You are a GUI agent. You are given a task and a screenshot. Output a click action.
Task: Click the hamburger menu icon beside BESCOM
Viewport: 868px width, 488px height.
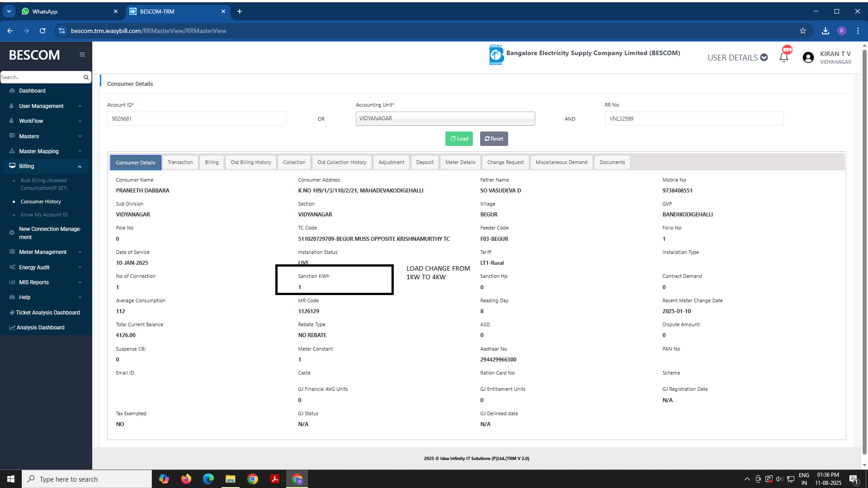tap(82, 55)
